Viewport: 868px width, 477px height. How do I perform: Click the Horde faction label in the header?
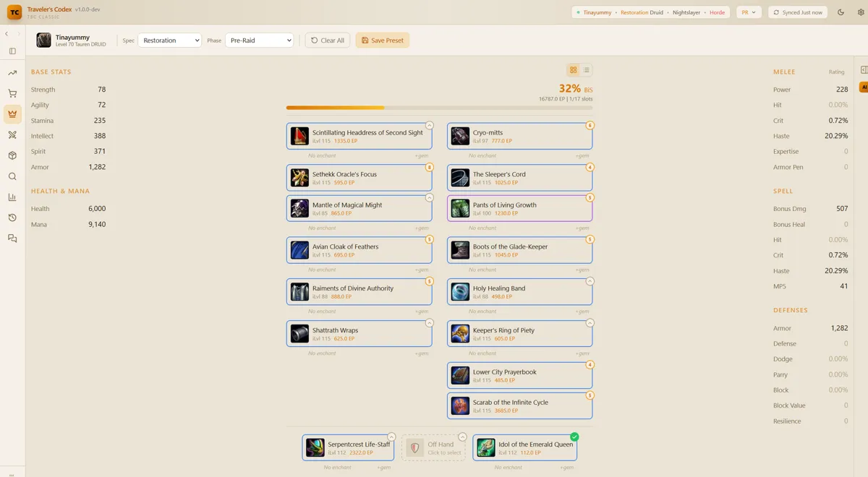click(717, 12)
